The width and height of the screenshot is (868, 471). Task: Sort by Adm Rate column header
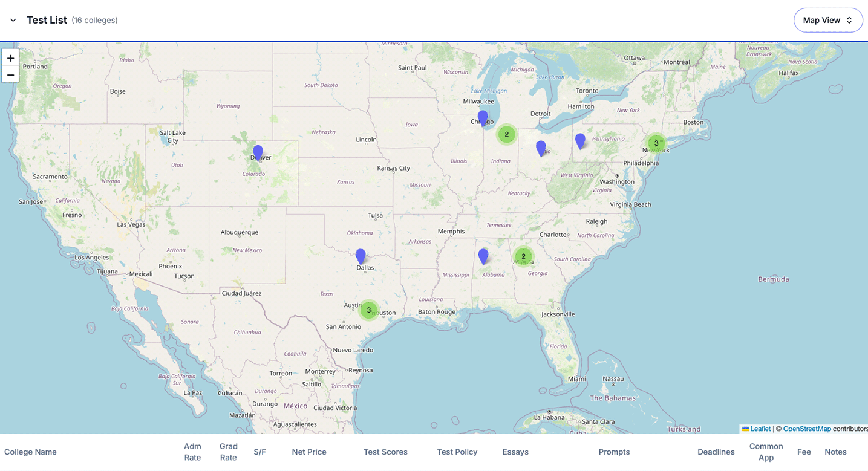[192, 452]
